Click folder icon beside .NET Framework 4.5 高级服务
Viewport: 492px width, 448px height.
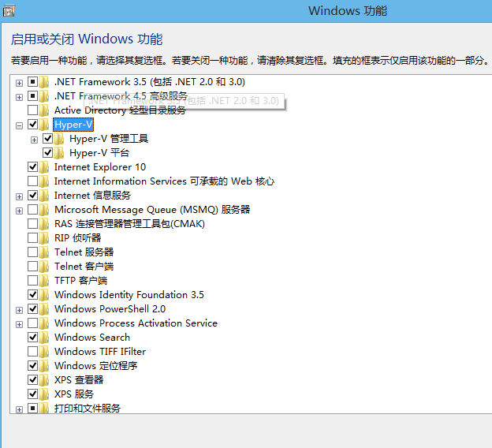44,96
